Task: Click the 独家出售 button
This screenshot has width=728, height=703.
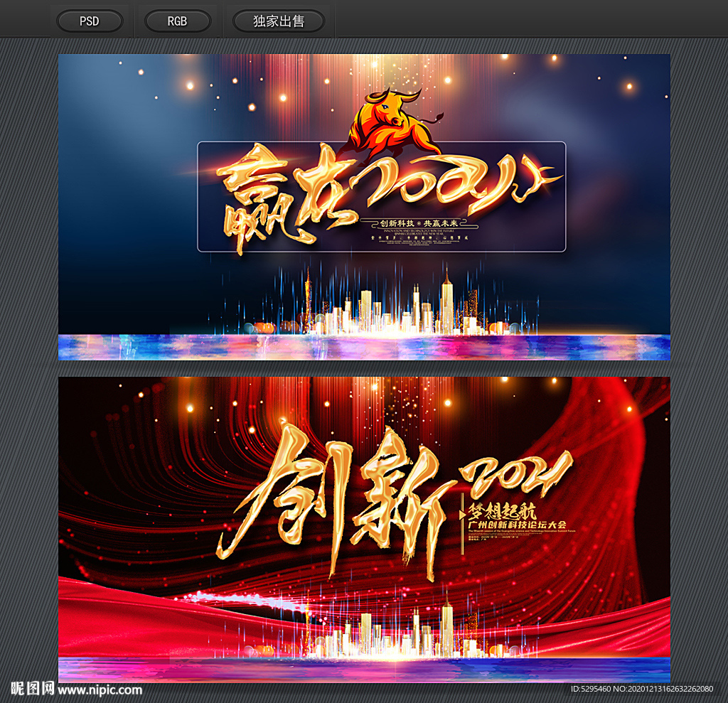Action: 279,21
